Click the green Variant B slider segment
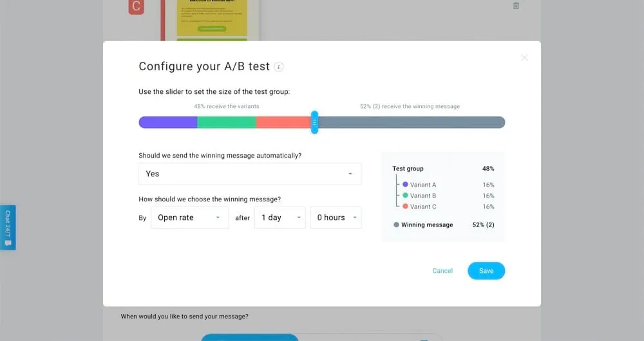The height and width of the screenshot is (341, 644). click(x=227, y=122)
